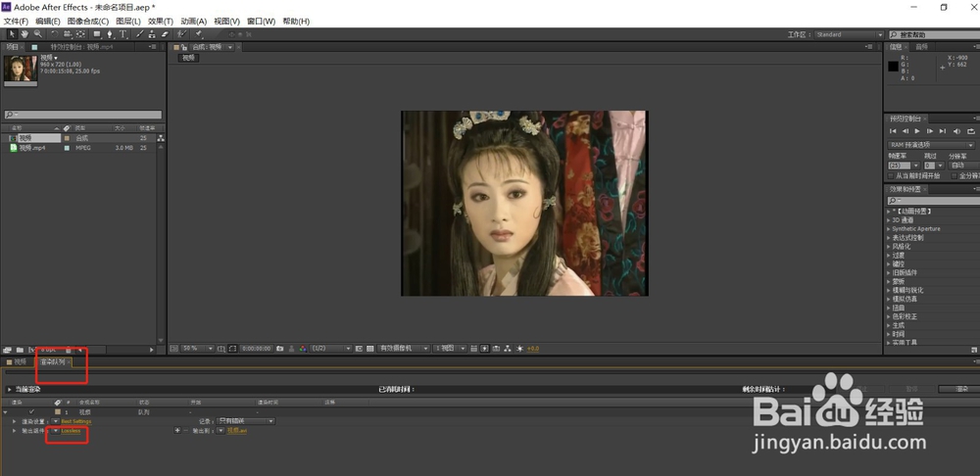This screenshot has height=476, width=980.
Task: Open the 50 % magnification dropdown
Action: (198, 349)
